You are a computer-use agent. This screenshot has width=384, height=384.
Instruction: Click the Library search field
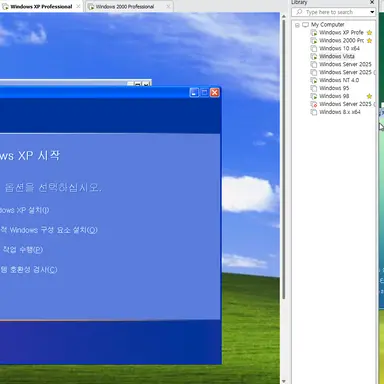(334, 12)
